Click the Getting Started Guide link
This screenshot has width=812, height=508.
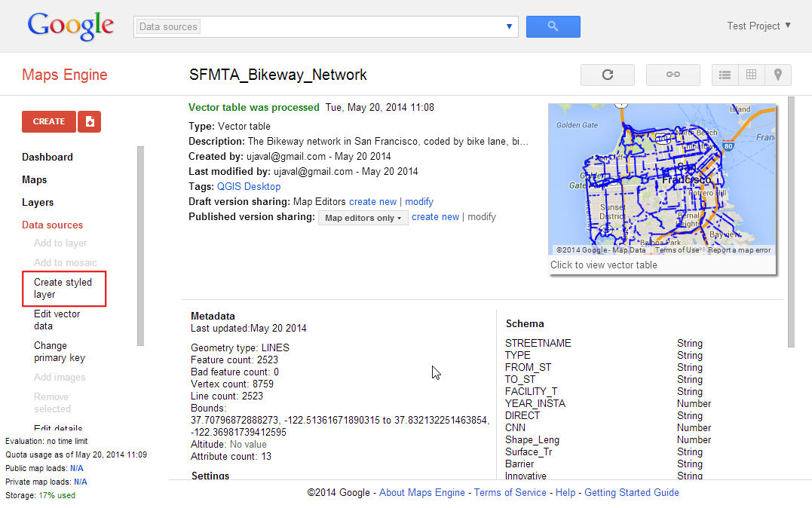(632, 492)
